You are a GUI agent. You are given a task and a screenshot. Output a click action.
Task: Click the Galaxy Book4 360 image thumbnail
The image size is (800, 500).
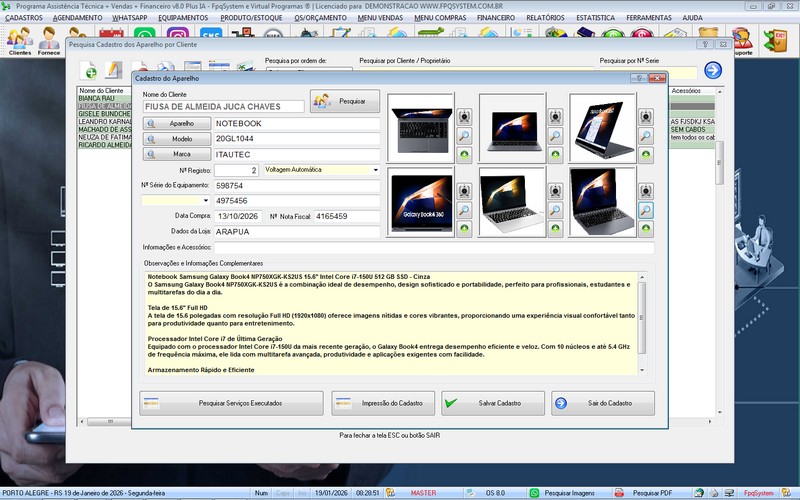point(420,202)
